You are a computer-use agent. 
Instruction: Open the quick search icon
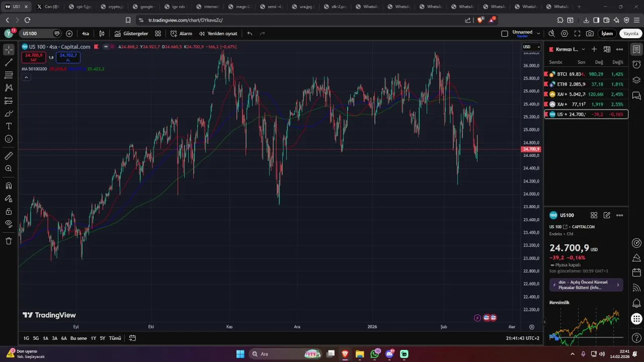[x=551, y=34]
